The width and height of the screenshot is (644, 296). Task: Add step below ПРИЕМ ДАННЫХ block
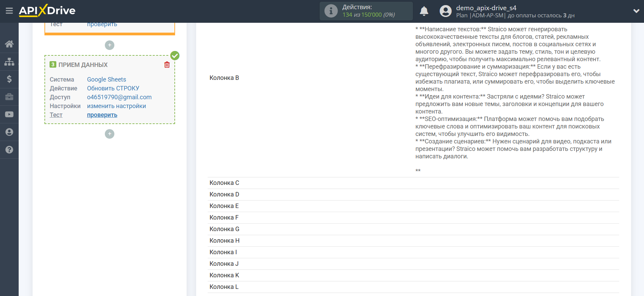(110, 134)
